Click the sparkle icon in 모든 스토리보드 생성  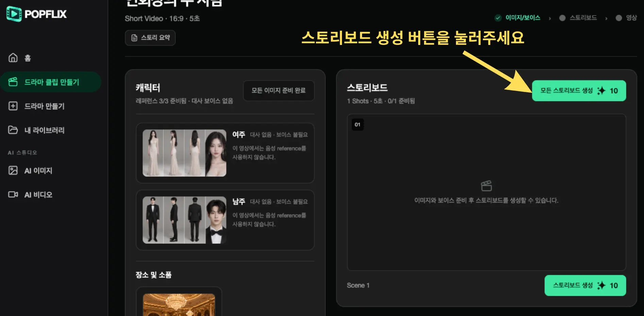(601, 91)
